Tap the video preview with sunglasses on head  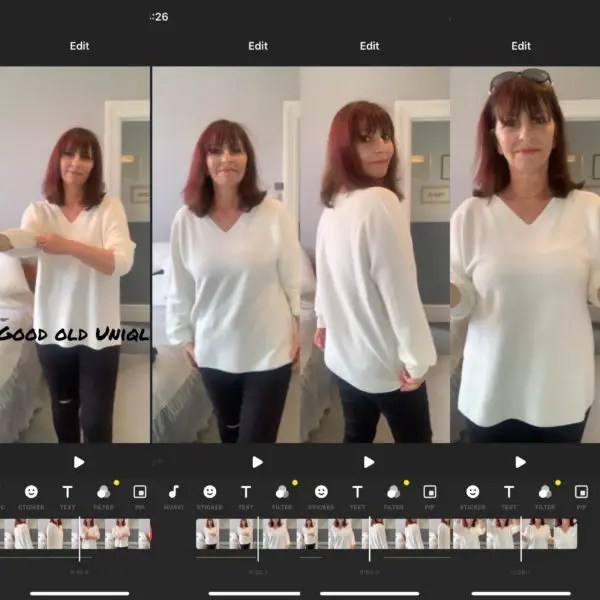525,255
